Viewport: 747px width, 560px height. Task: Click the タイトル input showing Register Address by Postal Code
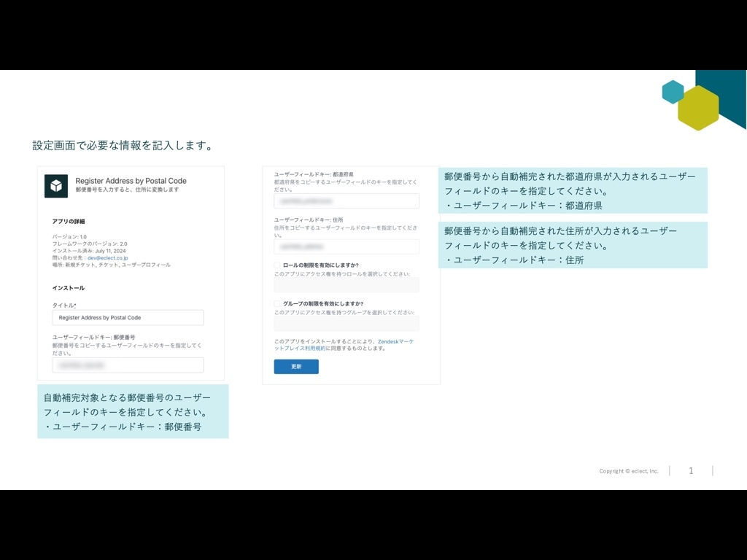pyautogui.click(x=128, y=317)
